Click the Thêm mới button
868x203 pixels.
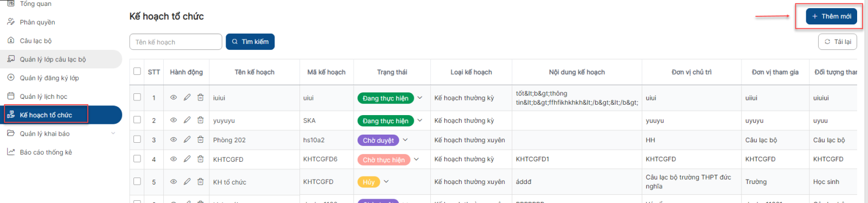pyautogui.click(x=831, y=16)
